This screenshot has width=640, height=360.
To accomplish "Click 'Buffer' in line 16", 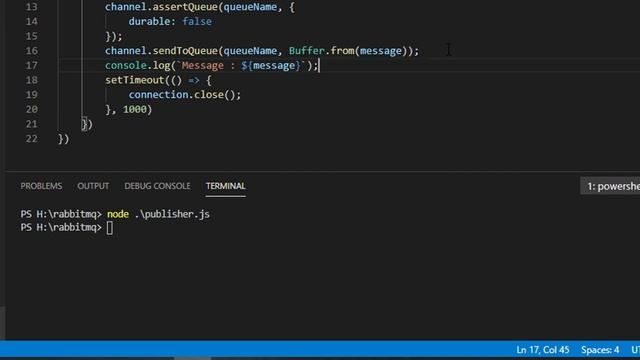I will click(x=307, y=51).
